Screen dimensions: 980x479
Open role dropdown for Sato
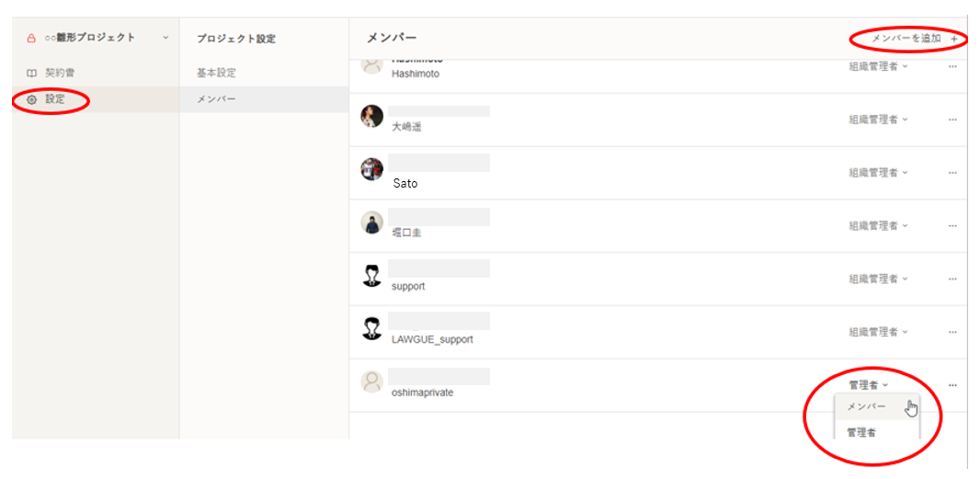(x=878, y=173)
